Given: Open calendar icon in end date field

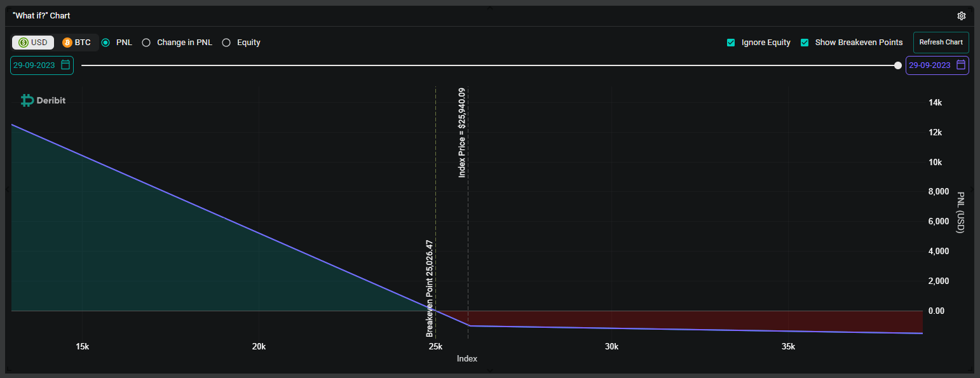Looking at the screenshot, I should (x=961, y=65).
